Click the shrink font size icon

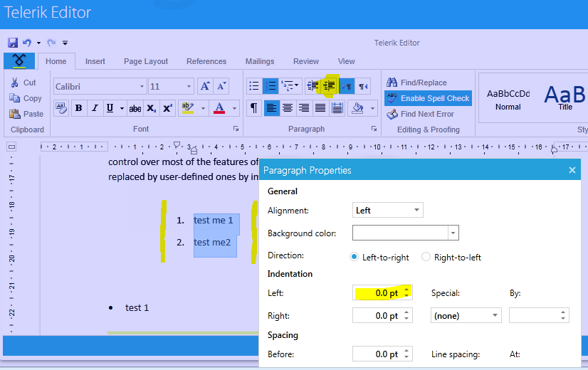click(221, 86)
